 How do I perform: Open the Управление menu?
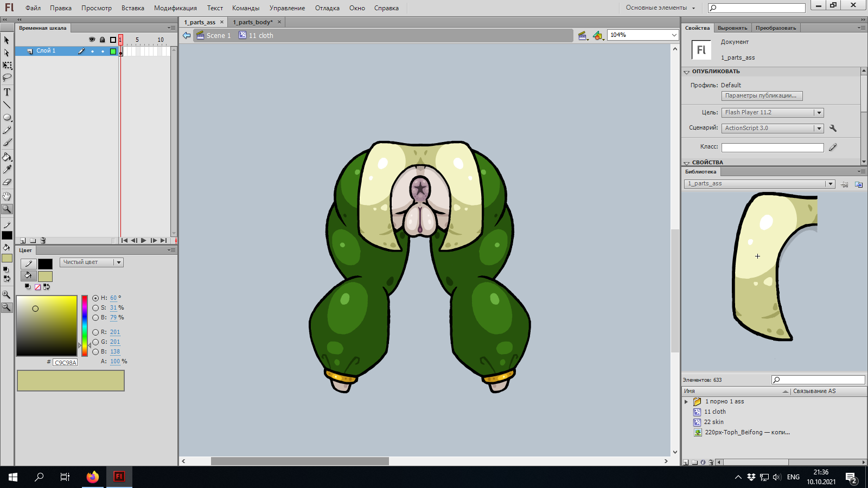(x=287, y=8)
